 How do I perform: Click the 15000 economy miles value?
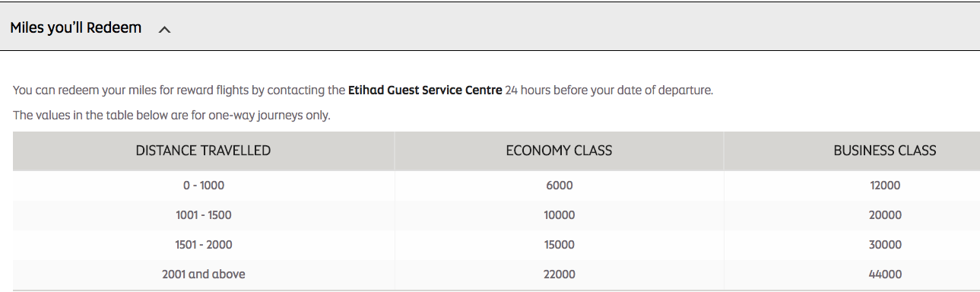[559, 245]
